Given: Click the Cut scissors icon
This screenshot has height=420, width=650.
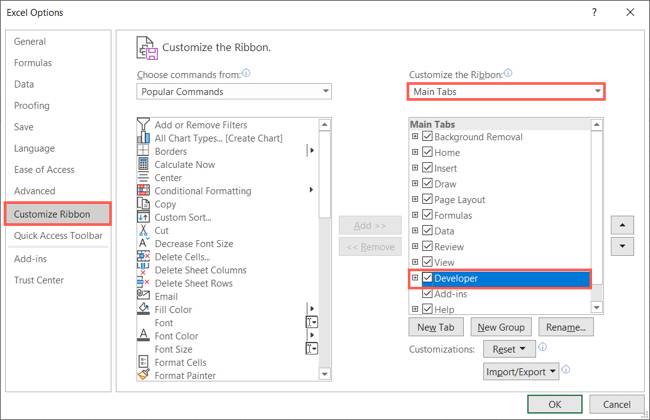Looking at the screenshot, I should [x=143, y=230].
